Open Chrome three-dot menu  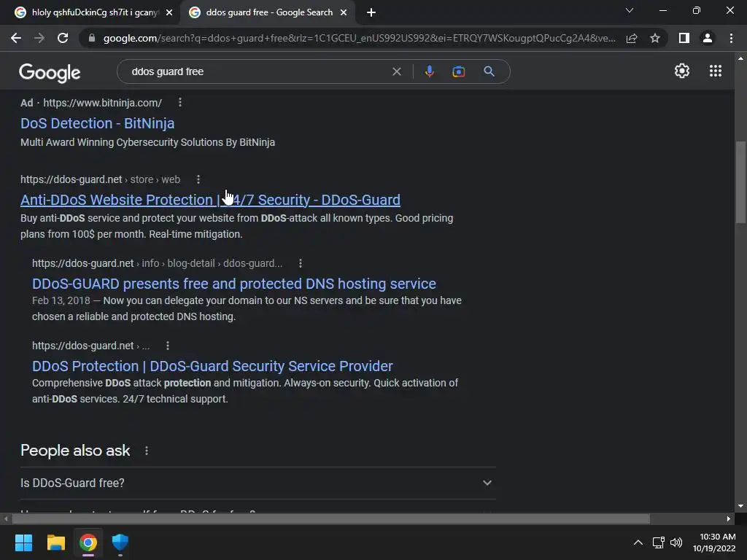(731, 38)
